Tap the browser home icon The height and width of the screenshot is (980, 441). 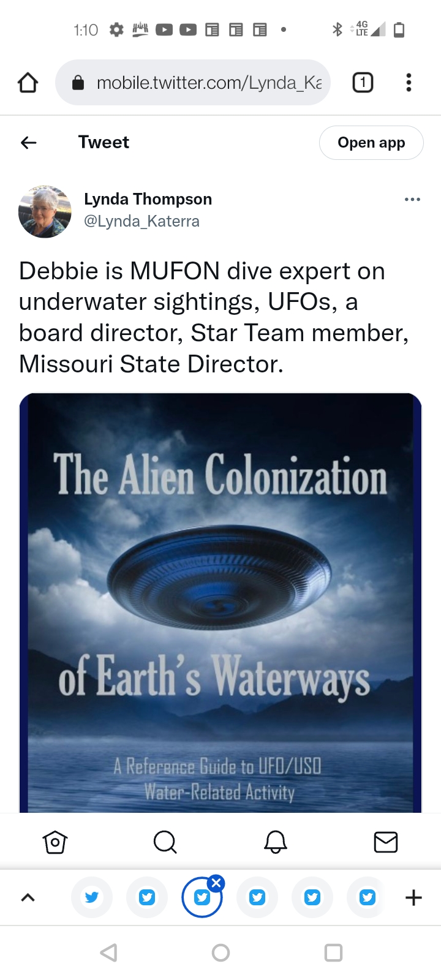[28, 83]
